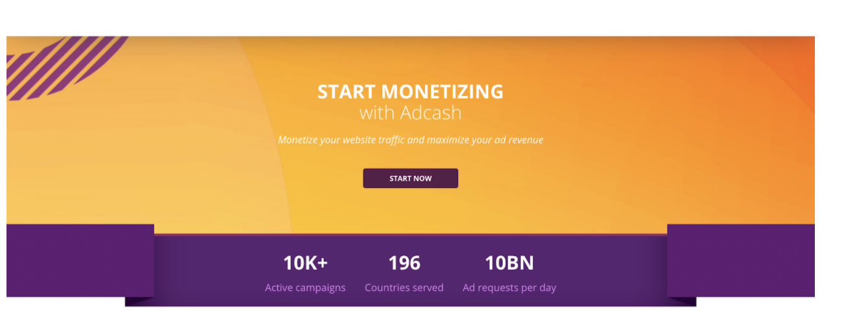Image resolution: width=868 pixels, height=328 pixels.
Task: Click the 'with Adcash' subtitle text
Action: point(410,113)
